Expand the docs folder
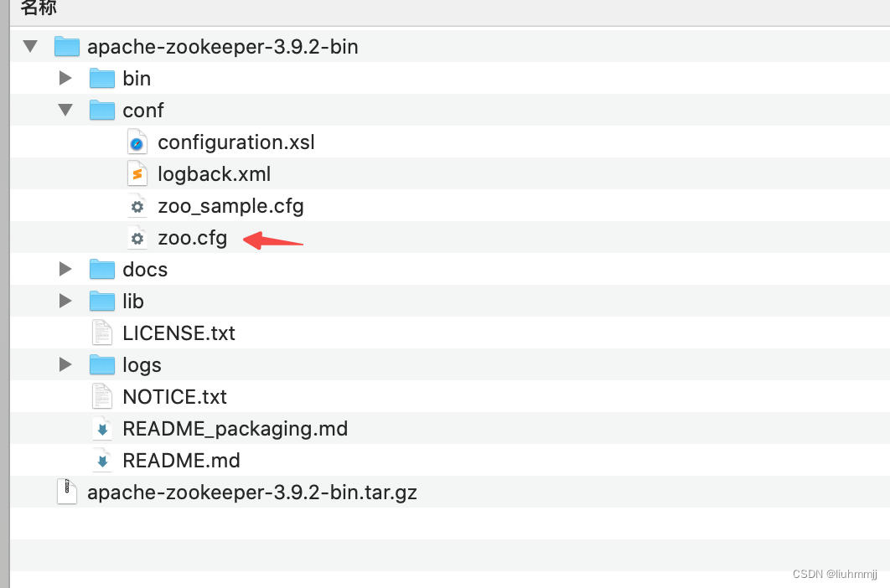The image size is (890, 588). coord(66,269)
